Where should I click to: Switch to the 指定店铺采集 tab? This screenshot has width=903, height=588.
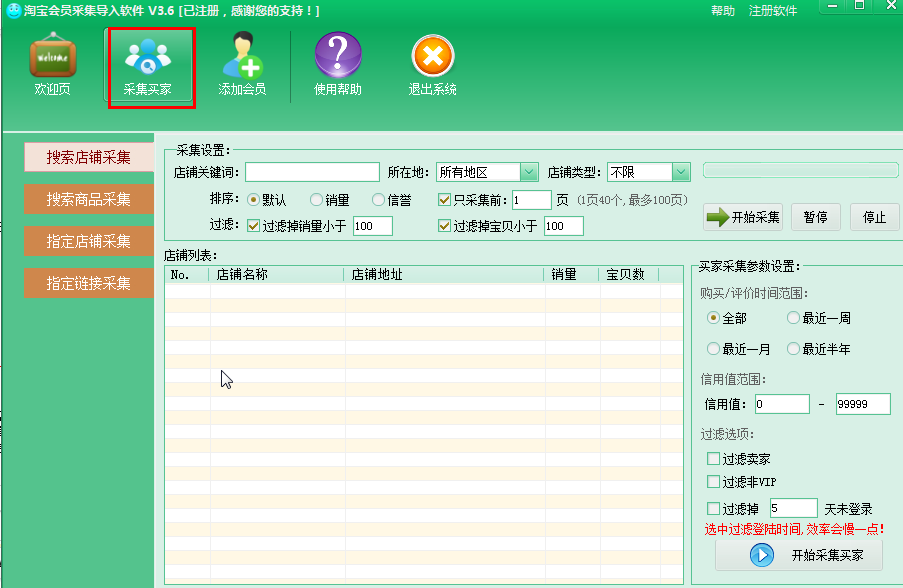89,241
